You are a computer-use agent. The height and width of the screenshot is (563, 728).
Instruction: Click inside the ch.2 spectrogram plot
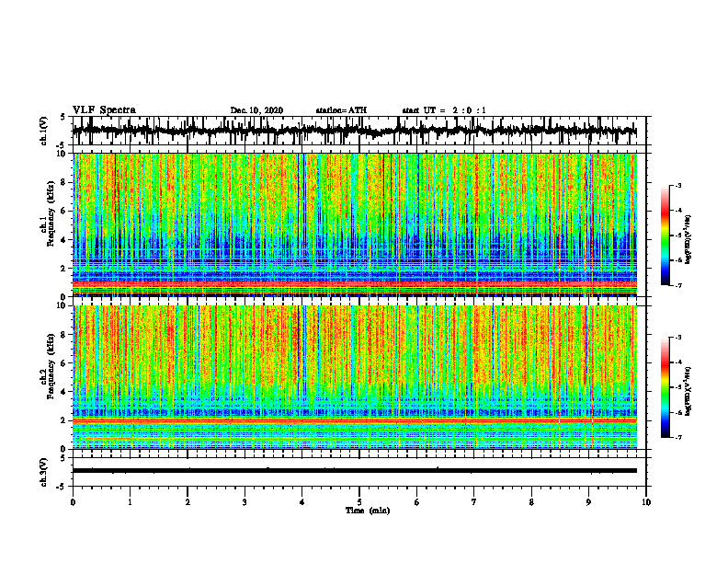[x=354, y=377]
